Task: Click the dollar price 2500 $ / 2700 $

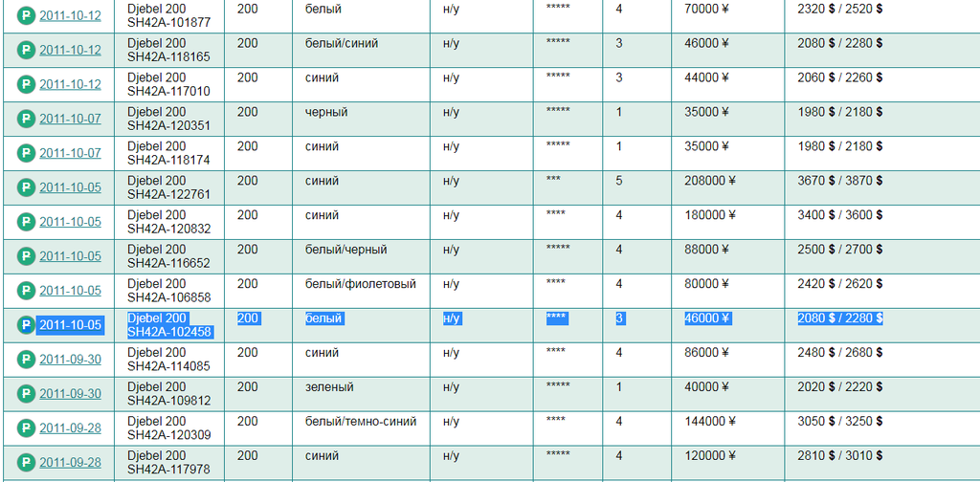Action: [840, 250]
